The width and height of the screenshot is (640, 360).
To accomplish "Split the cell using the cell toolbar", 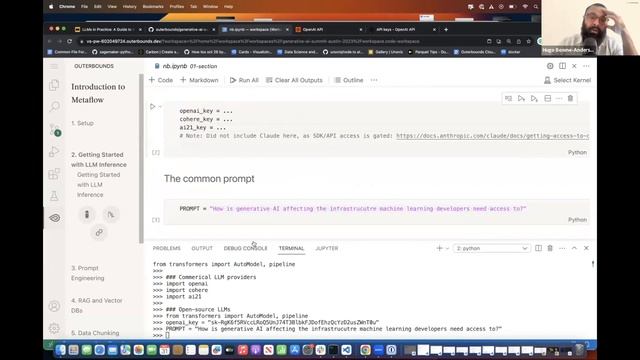I will 548,98.
